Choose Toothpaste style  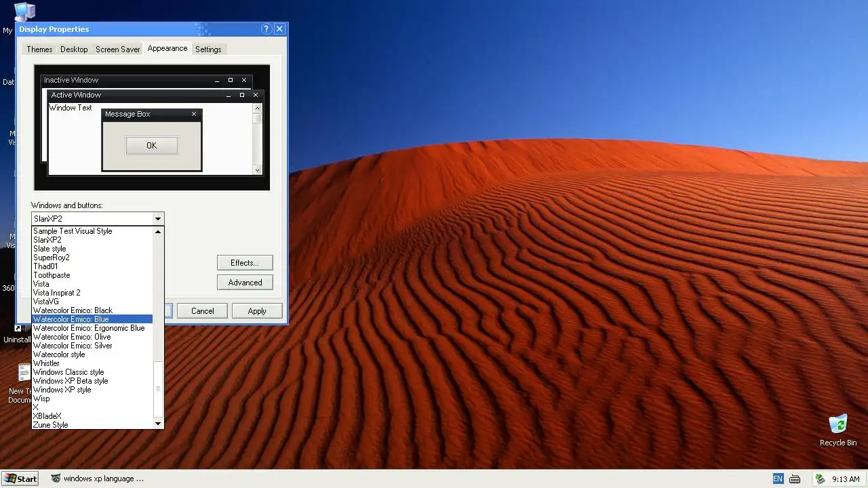pyautogui.click(x=92, y=275)
